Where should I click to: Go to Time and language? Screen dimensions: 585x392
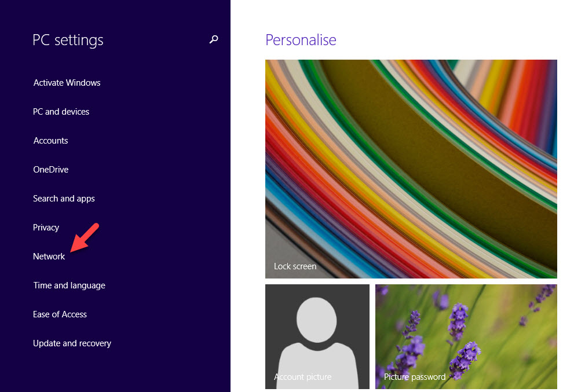pyautogui.click(x=69, y=285)
